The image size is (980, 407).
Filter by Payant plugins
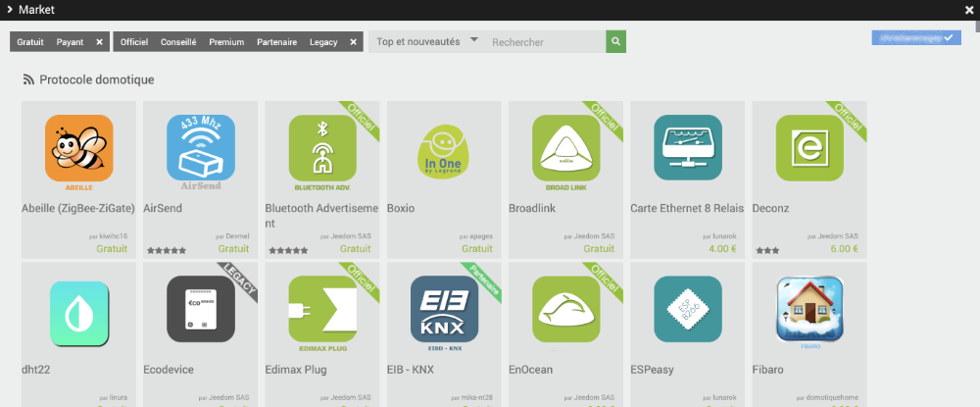70,42
